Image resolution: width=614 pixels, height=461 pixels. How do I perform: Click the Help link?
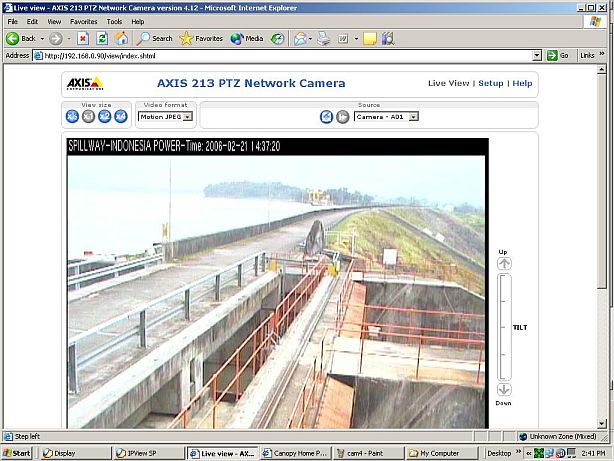tap(522, 84)
